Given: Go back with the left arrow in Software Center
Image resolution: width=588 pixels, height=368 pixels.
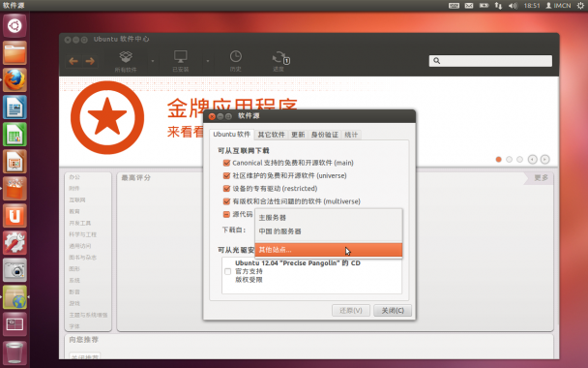Looking at the screenshot, I should tap(73, 61).
